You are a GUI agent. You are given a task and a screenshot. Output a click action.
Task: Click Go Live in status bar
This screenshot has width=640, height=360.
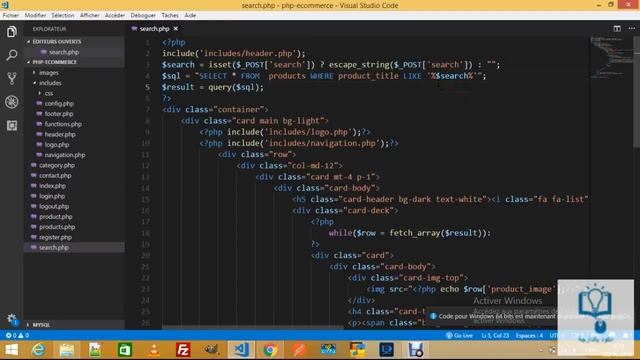click(459, 335)
